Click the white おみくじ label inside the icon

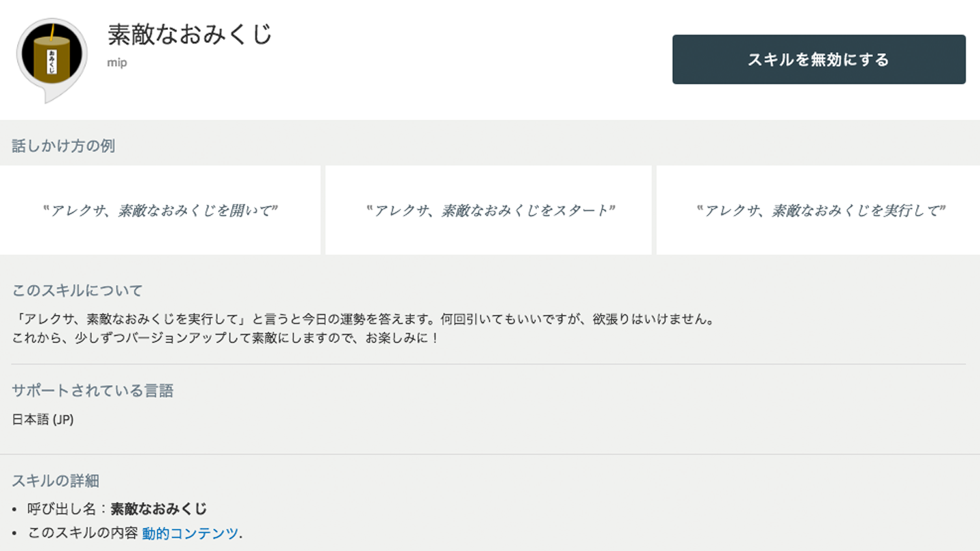tap(51, 61)
